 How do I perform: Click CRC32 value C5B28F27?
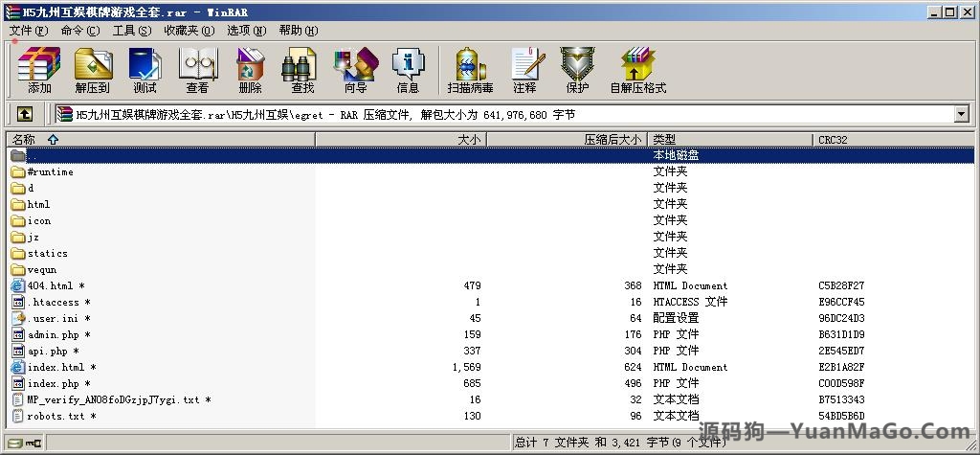[x=841, y=285]
